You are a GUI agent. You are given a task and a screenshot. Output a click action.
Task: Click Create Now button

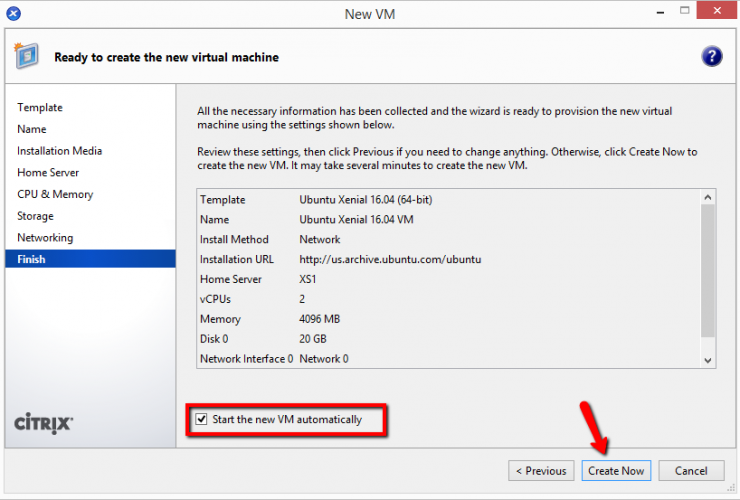click(x=615, y=471)
